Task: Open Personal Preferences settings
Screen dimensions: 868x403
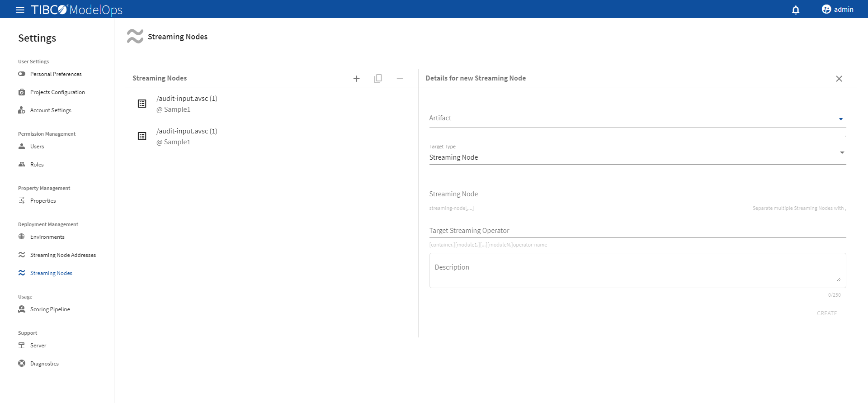Action: tap(56, 74)
